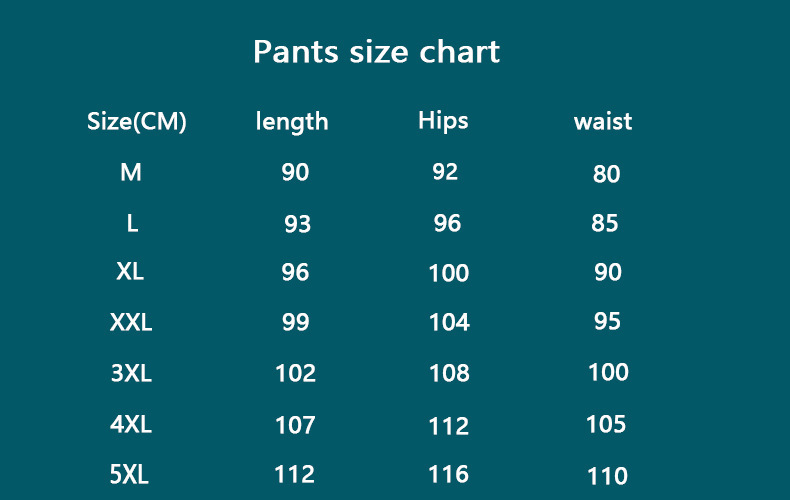Click the 3XL size row label
This screenshot has height=500, width=790.
(131, 373)
